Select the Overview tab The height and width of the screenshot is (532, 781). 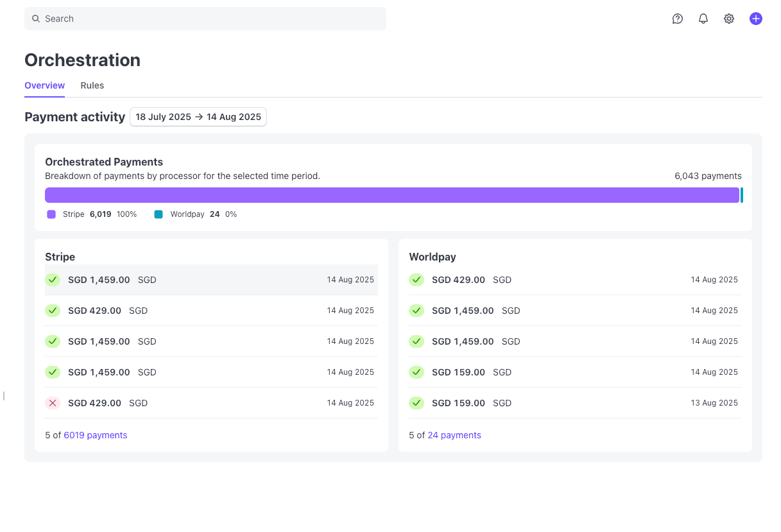coord(44,85)
